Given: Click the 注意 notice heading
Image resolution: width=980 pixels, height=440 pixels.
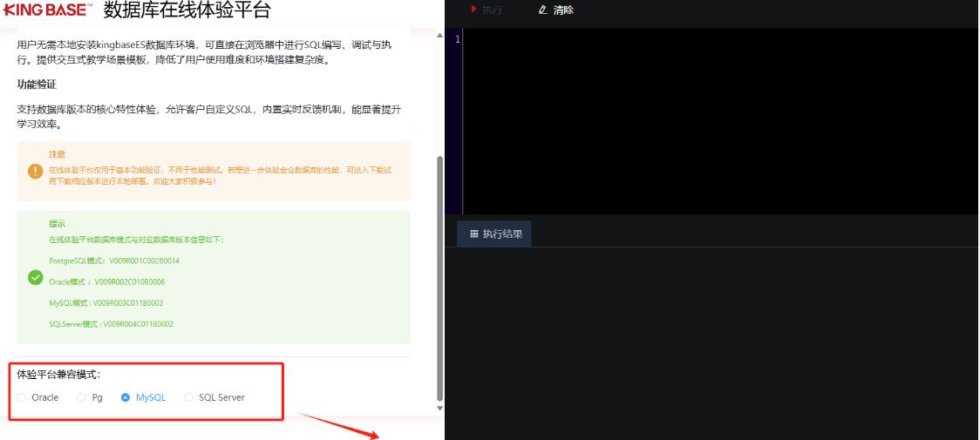Looking at the screenshot, I should (58, 153).
